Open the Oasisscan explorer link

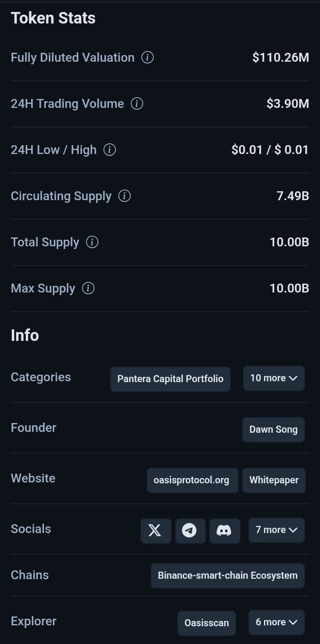(x=207, y=623)
